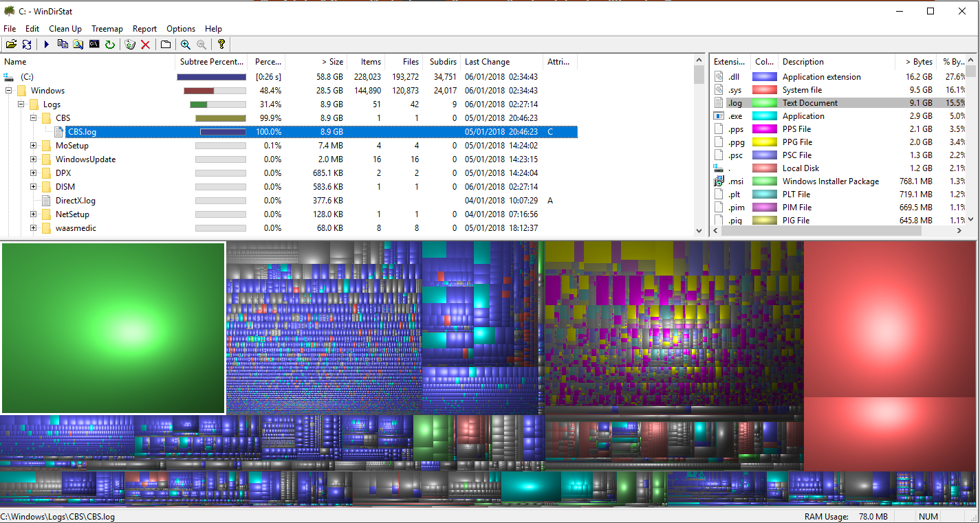Click the green Refresh Selected icon
980x523 pixels.
pyautogui.click(x=109, y=45)
